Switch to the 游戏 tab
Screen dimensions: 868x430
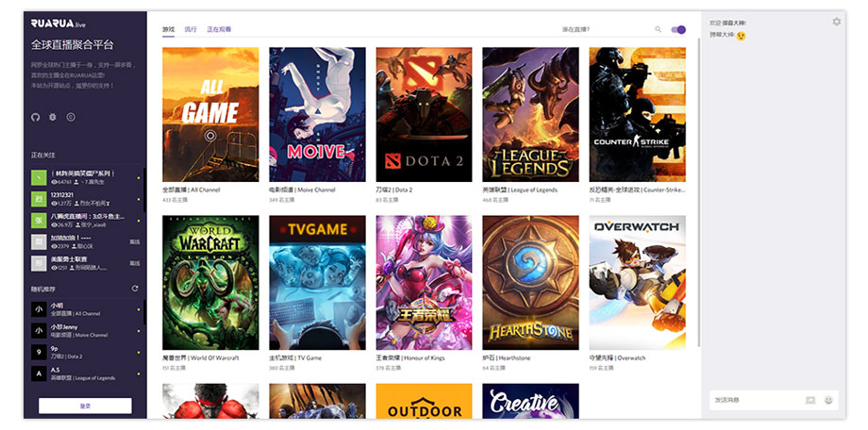click(168, 29)
